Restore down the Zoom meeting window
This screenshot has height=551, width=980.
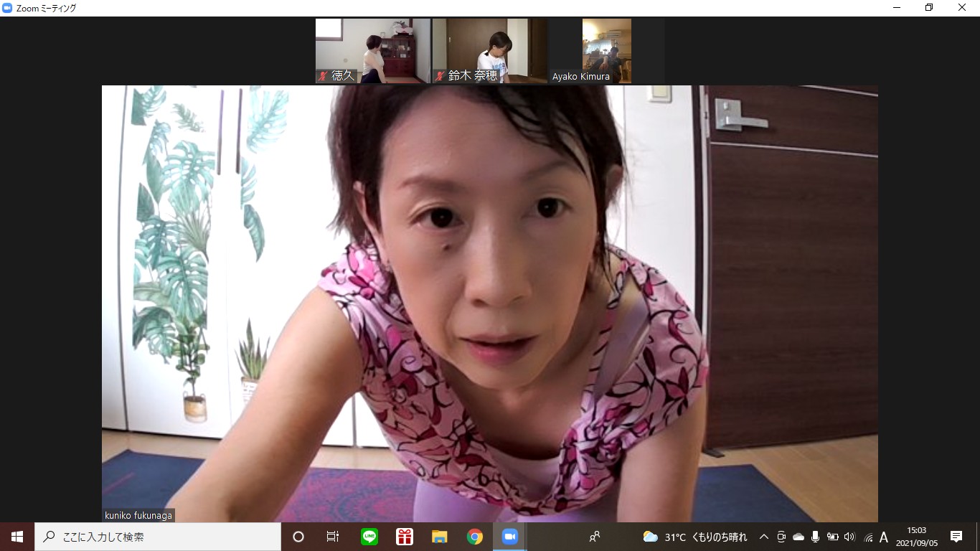(x=929, y=8)
